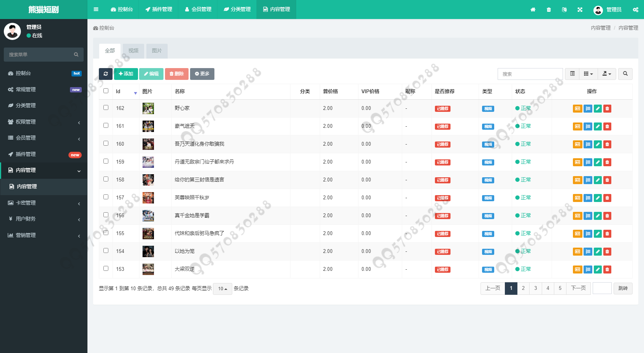Toggle fullscreen mode from the header
Viewport: 644px width, 353px height.
tap(580, 10)
